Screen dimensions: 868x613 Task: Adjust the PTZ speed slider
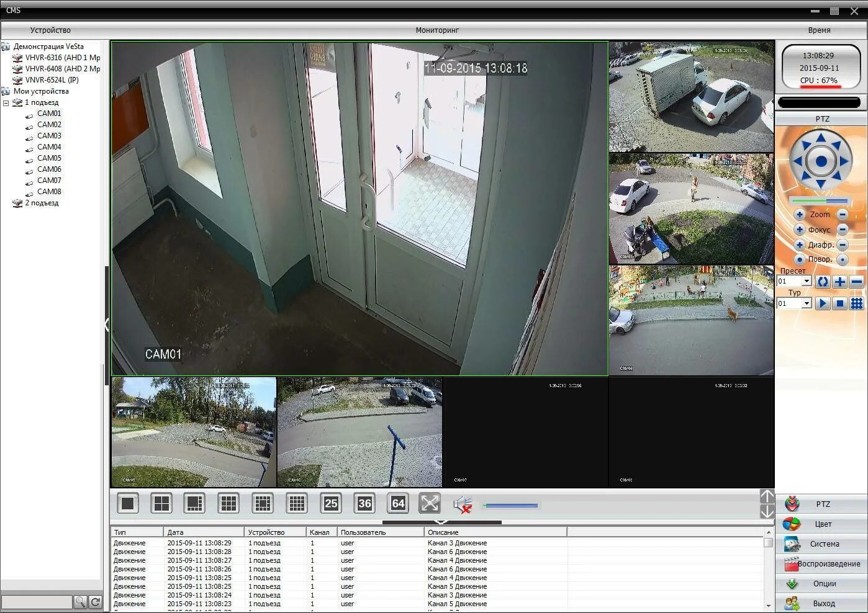[x=820, y=201]
